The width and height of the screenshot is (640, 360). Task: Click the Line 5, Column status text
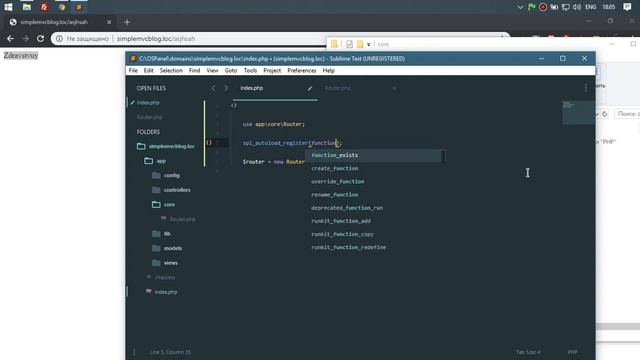tap(170, 352)
